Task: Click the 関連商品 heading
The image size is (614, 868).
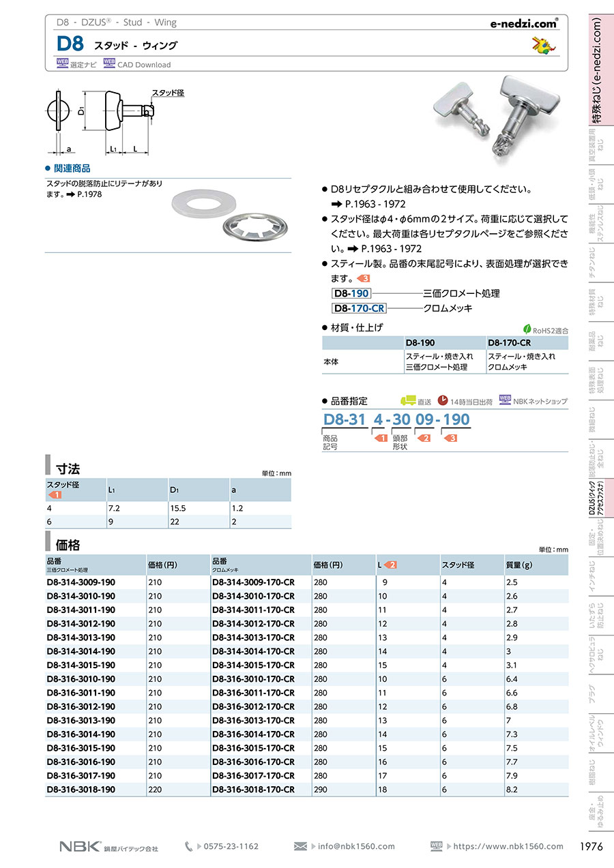Action: [x=72, y=168]
